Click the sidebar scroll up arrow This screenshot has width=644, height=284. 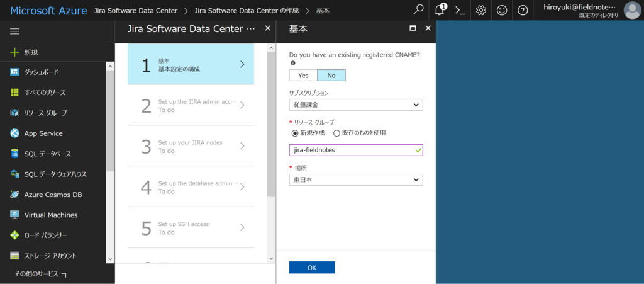coord(109,66)
